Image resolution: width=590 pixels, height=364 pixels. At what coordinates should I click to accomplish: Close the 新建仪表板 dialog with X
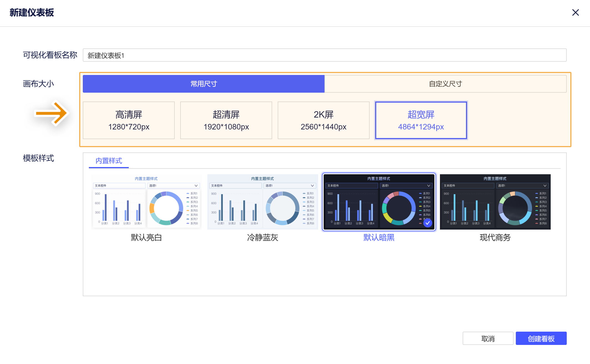tap(575, 12)
